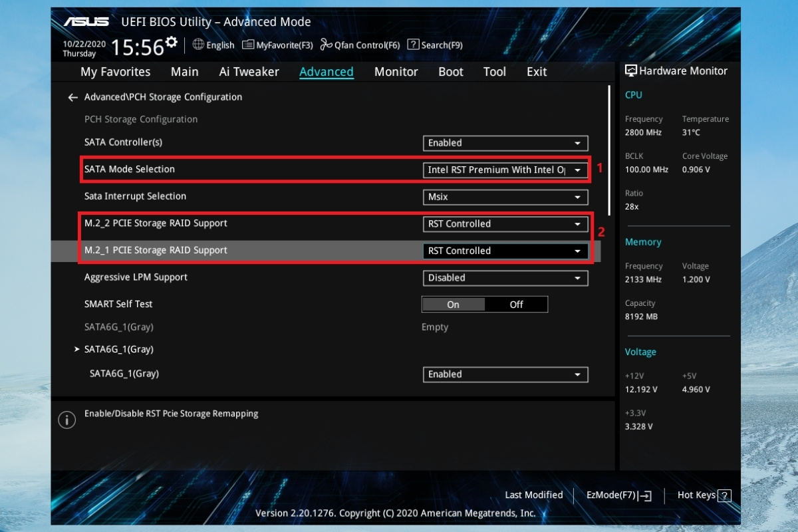Click the Last Modified button
Viewport: 798px width, 532px height.
pyautogui.click(x=533, y=495)
